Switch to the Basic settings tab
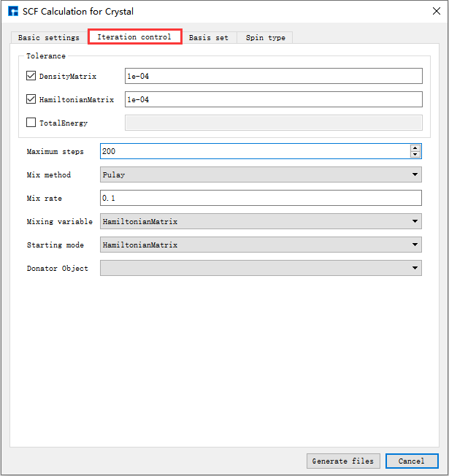449x476 pixels. tap(48, 37)
